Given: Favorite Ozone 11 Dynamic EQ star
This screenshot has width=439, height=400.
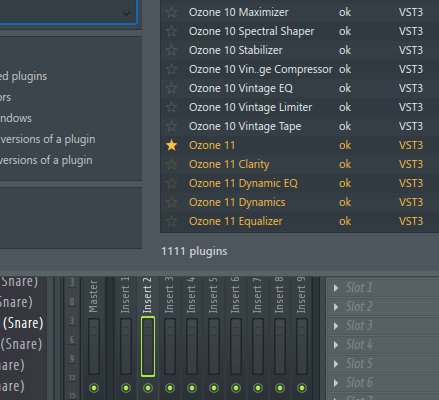Looking at the screenshot, I should tap(172, 183).
